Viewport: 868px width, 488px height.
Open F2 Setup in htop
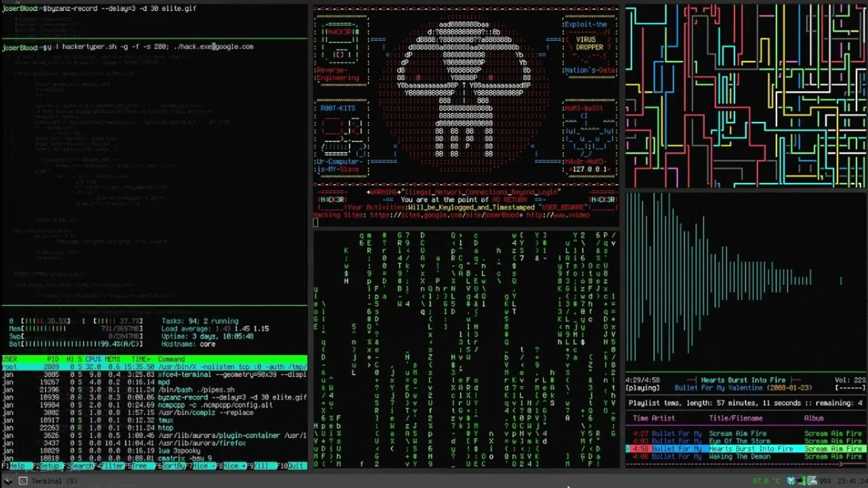[x=46, y=466]
